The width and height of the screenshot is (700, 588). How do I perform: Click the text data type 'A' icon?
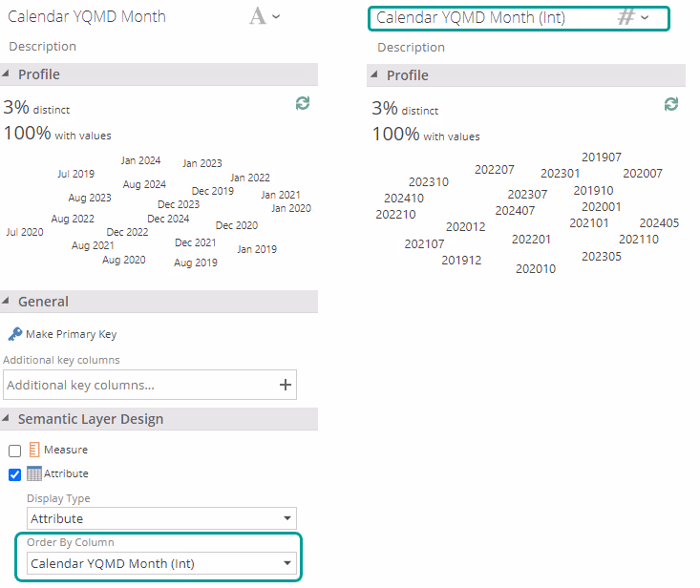coord(258,16)
